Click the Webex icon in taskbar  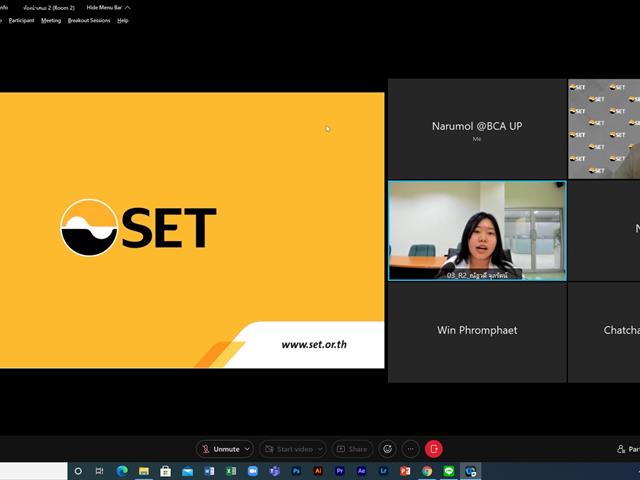tap(471, 471)
